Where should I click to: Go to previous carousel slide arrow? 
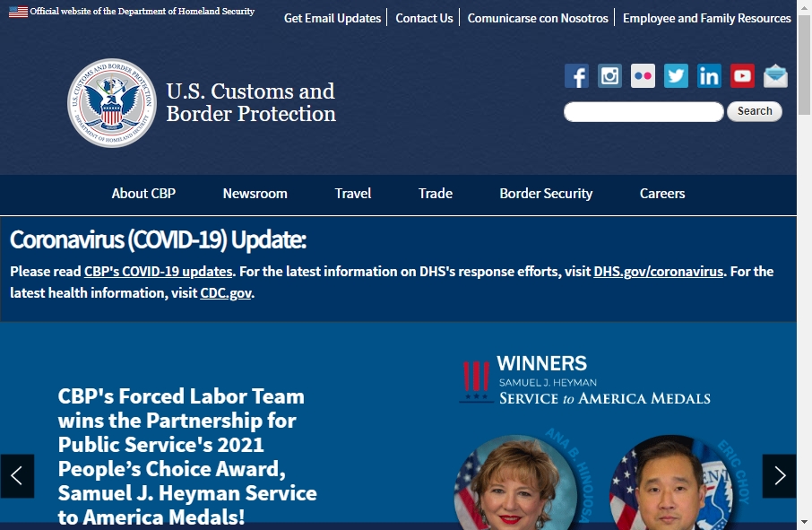(x=17, y=476)
